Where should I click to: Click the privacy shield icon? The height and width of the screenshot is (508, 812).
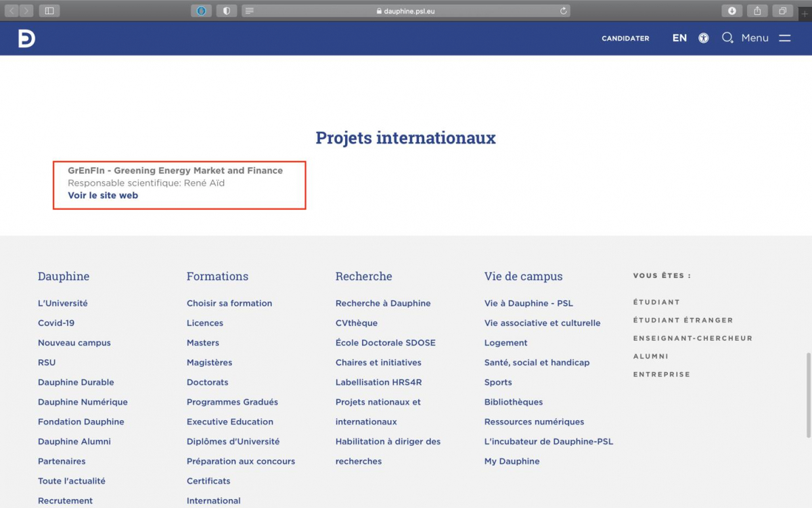[226, 11]
